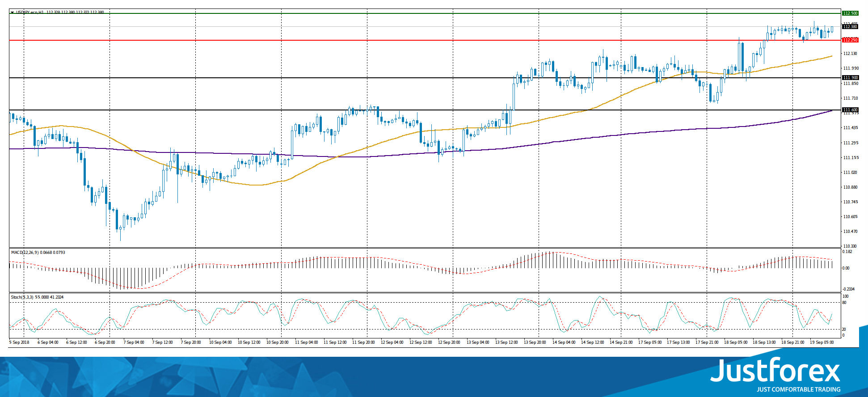Click the 10 Sep 12:00 time label

point(249,342)
